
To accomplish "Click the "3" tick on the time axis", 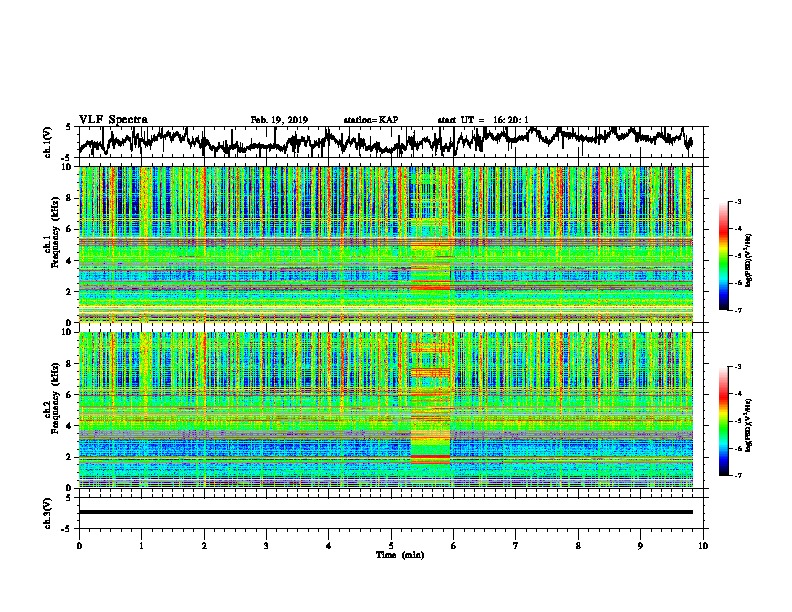I will click(x=266, y=546).
